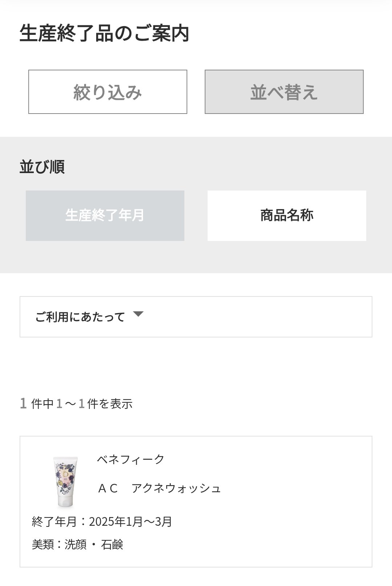This screenshot has width=392, height=586.
Task: Click the ＡＣ prefix in product name
Action: click(x=108, y=488)
